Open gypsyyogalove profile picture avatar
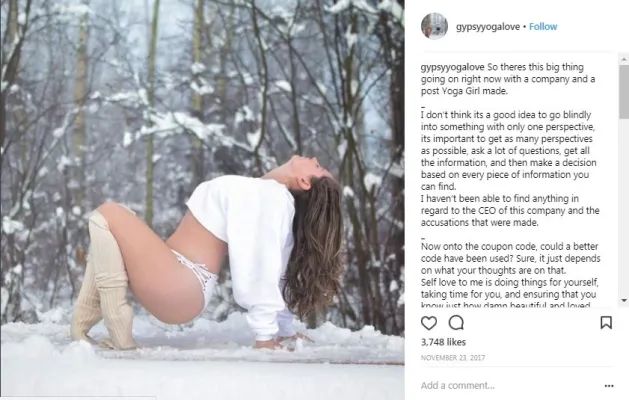The height and width of the screenshot is (400, 629). click(434, 26)
